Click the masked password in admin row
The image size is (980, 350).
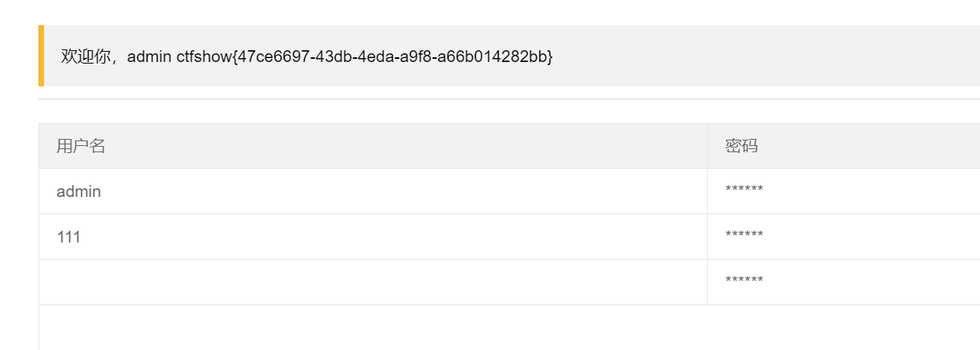point(744,190)
